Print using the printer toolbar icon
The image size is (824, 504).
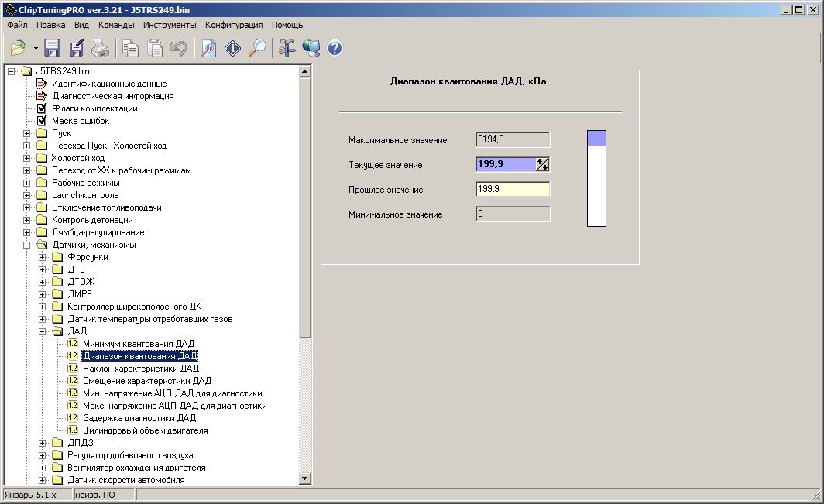coord(100,49)
